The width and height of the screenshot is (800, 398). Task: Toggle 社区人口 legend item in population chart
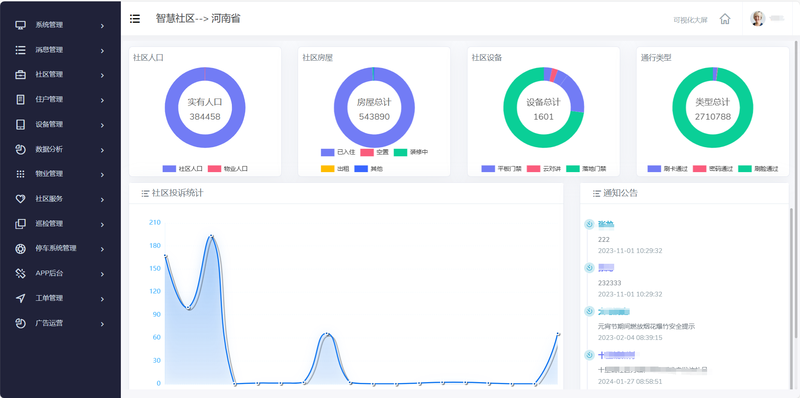point(183,168)
